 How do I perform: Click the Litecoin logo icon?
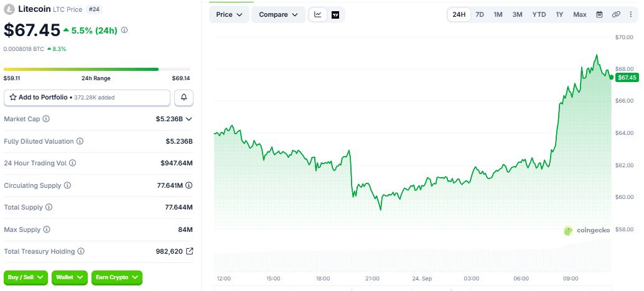9,9
